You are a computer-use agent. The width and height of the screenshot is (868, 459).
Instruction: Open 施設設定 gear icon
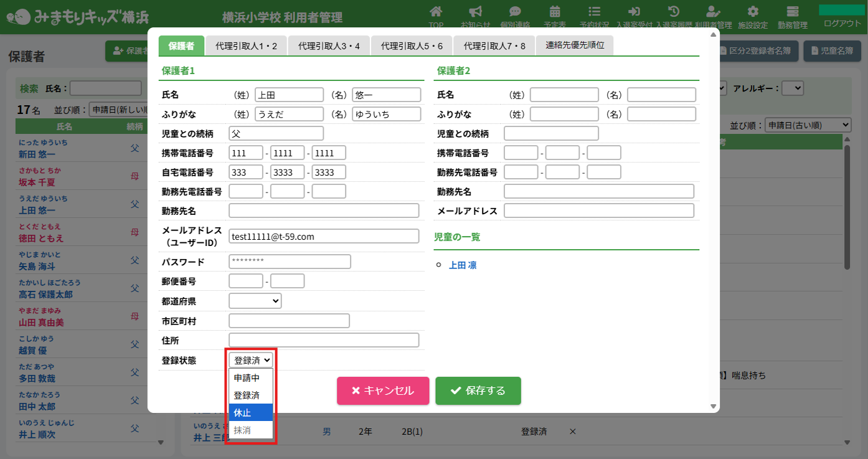pos(753,12)
